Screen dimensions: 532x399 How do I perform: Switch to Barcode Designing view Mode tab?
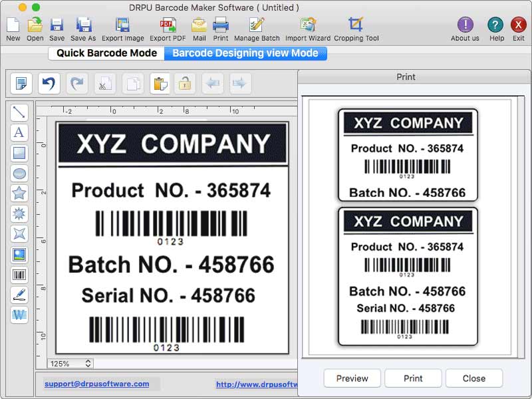tap(246, 53)
